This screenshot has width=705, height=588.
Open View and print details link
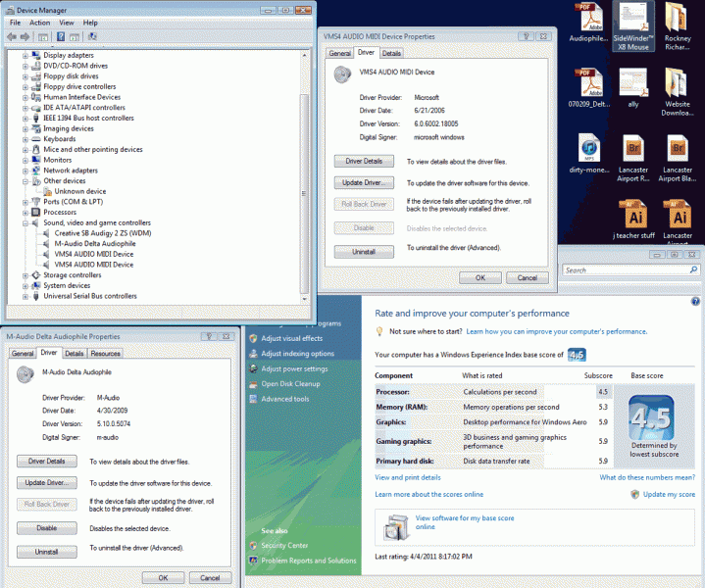click(408, 477)
